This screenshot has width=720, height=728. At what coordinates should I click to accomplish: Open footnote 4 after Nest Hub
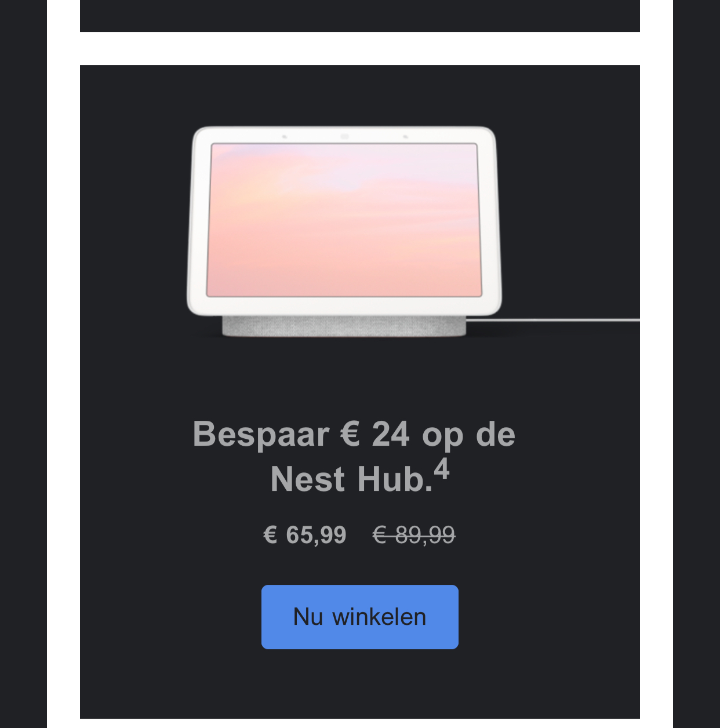pos(442,469)
